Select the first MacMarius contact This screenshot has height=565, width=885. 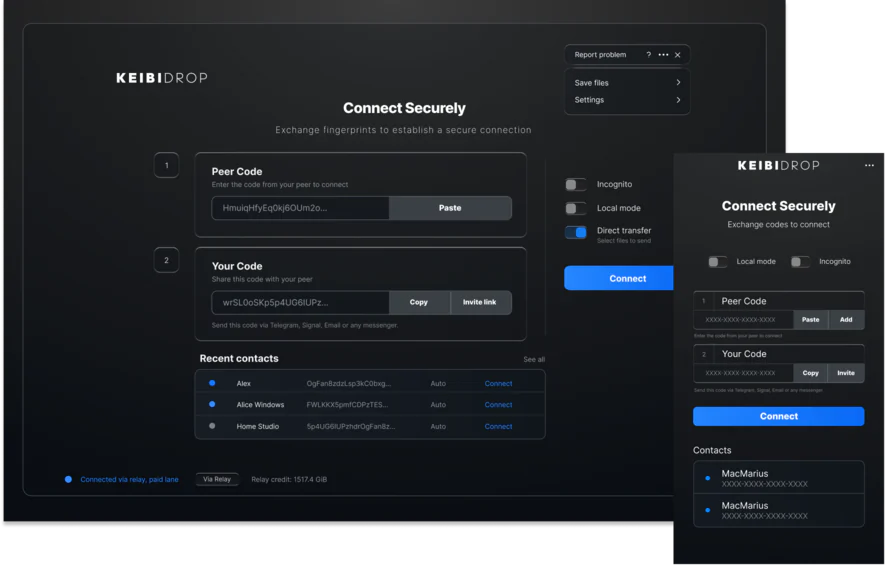[x=778, y=478]
